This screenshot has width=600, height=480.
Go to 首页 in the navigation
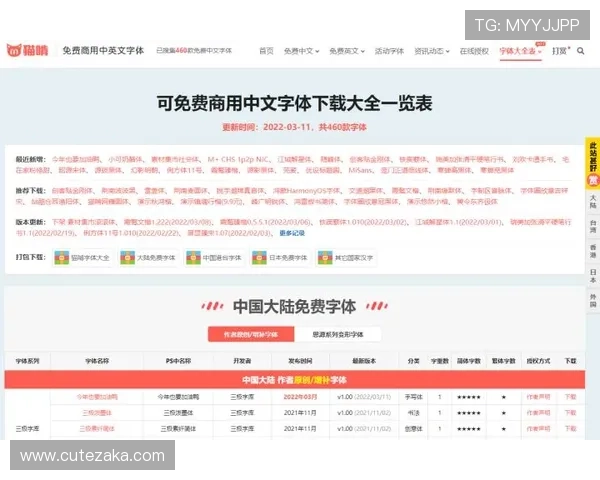pos(266,51)
